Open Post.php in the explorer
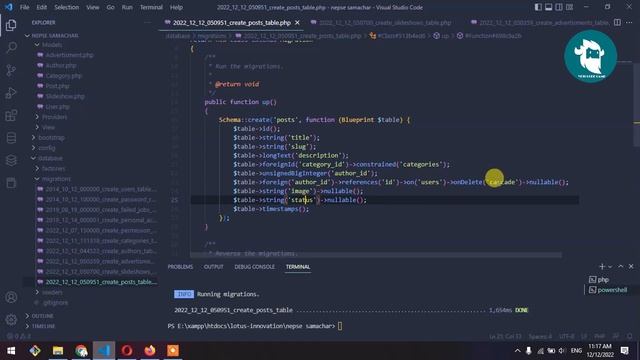The width and height of the screenshot is (640, 360). (58, 86)
